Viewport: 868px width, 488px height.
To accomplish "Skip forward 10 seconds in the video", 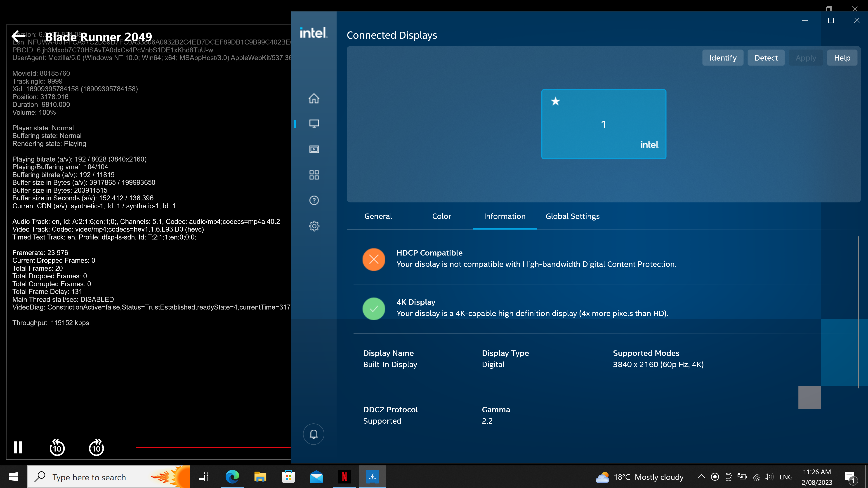I will pos(96,447).
